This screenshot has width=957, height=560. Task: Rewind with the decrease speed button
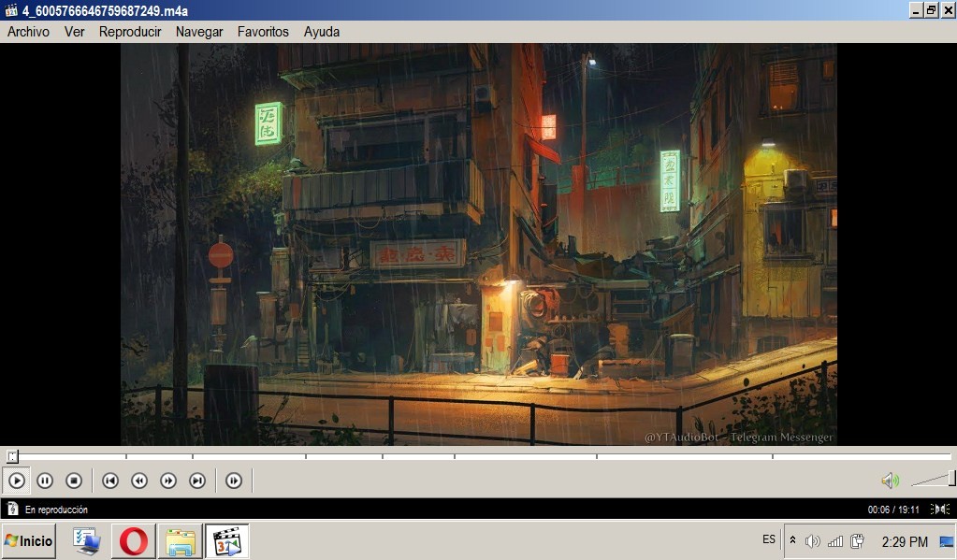[139, 481]
